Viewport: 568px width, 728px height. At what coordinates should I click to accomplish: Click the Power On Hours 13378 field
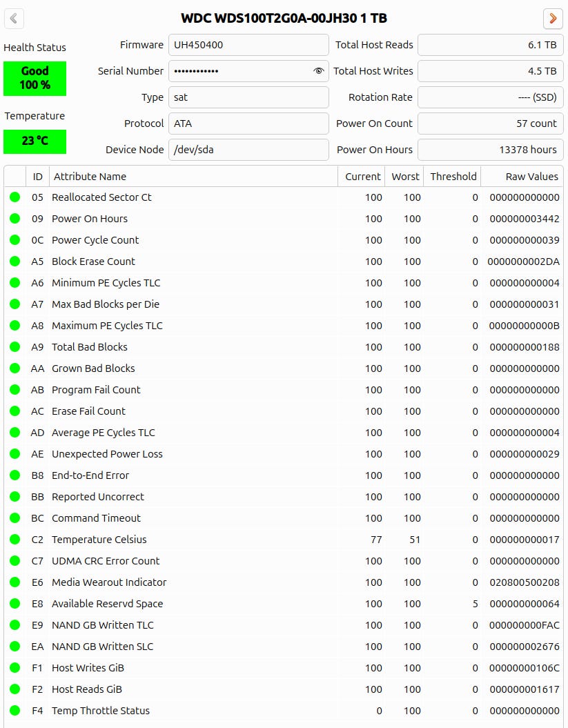[x=490, y=150]
